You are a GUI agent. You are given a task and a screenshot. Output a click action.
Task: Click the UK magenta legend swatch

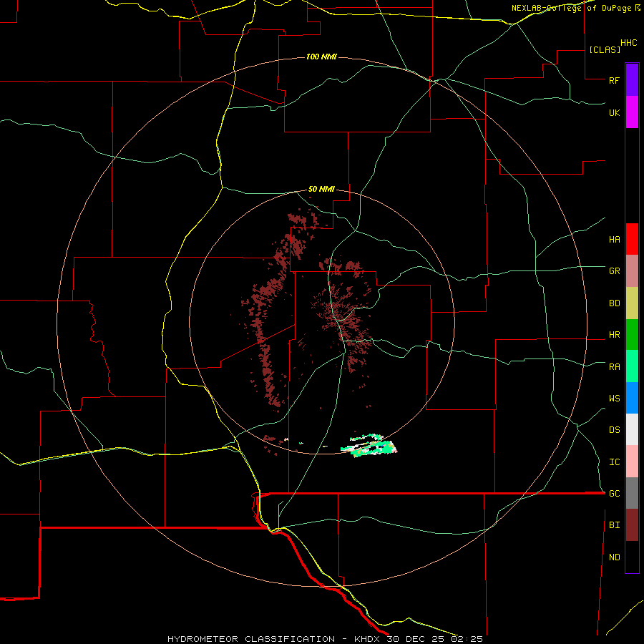632,112
